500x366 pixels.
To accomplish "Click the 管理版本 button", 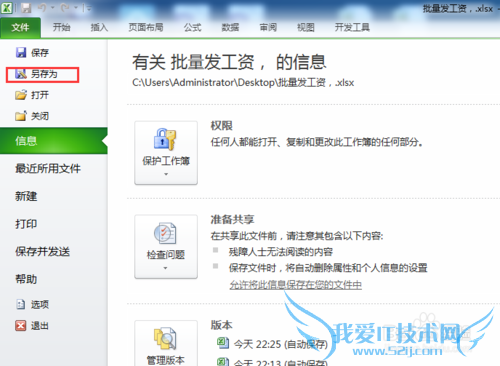I will [166, 343].
